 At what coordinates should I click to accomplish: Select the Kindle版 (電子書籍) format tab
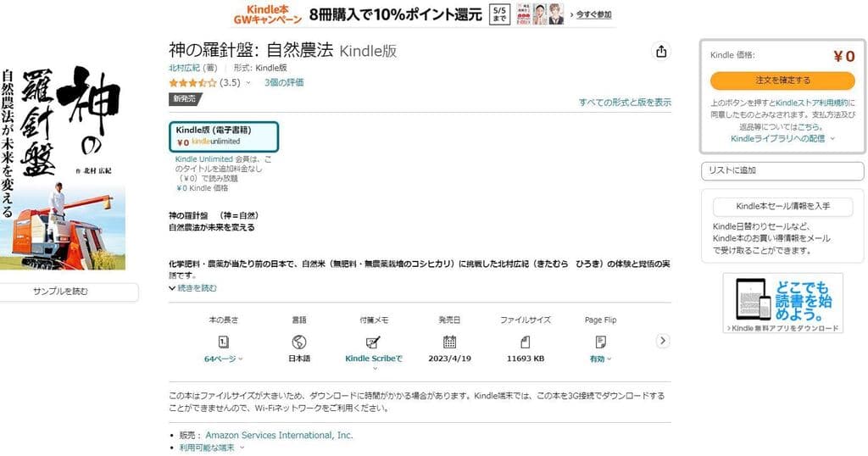click(224, 136)
